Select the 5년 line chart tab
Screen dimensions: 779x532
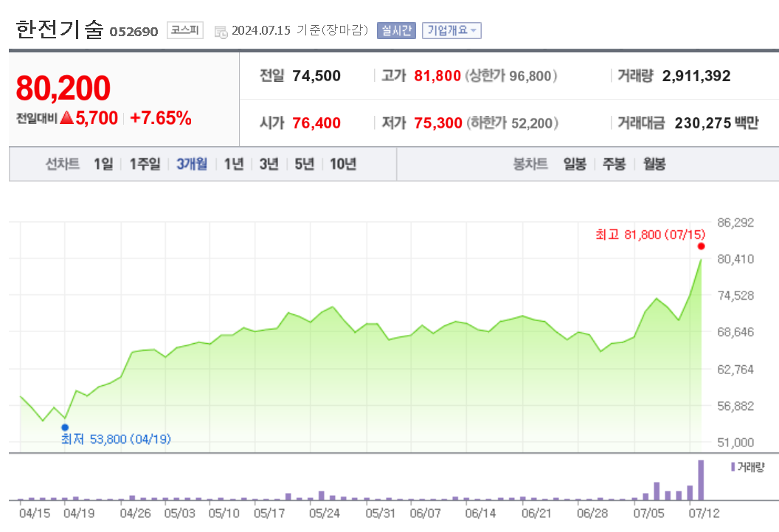304,164
